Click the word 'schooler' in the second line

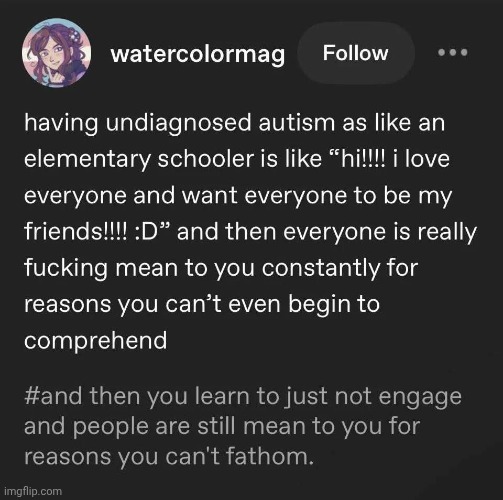206,159
